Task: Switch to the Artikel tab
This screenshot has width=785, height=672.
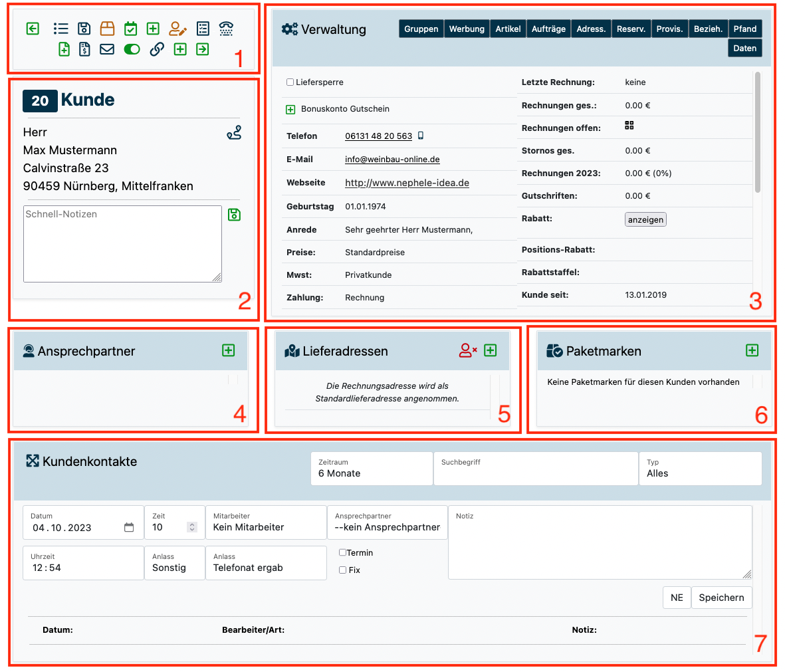Action: (508, 29)
